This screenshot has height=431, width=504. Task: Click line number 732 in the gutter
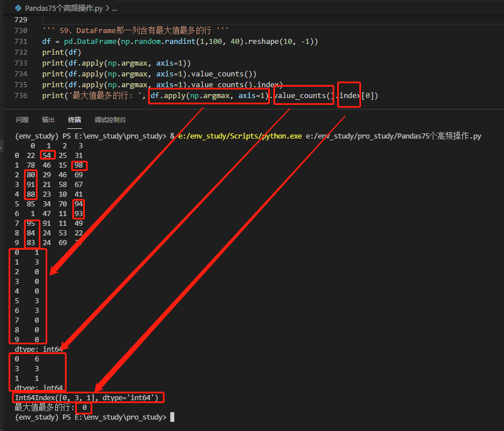[x=21, y=52]
